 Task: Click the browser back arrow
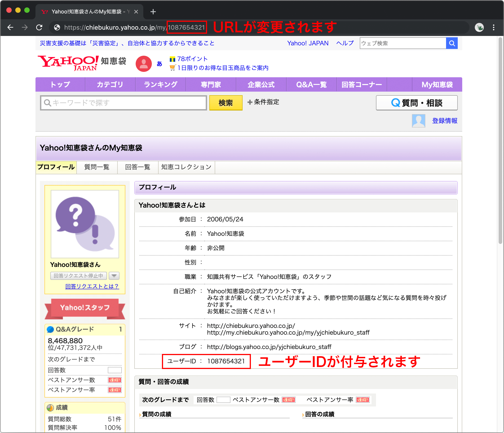[x=10, y=27]
